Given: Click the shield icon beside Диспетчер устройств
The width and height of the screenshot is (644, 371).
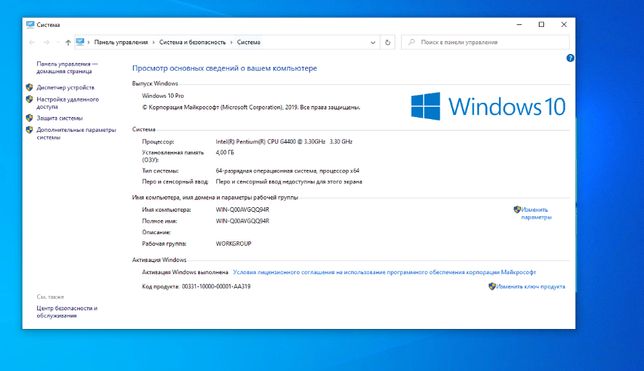Looking at the screenshot, I should [29, 88].
